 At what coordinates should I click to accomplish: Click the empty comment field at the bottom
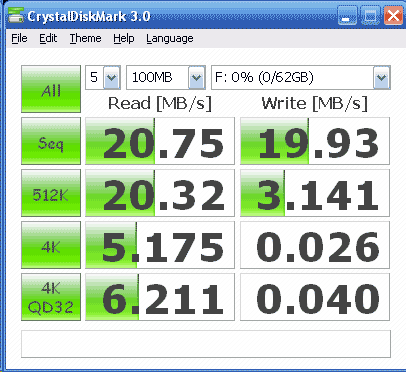[x=206, y=344]
